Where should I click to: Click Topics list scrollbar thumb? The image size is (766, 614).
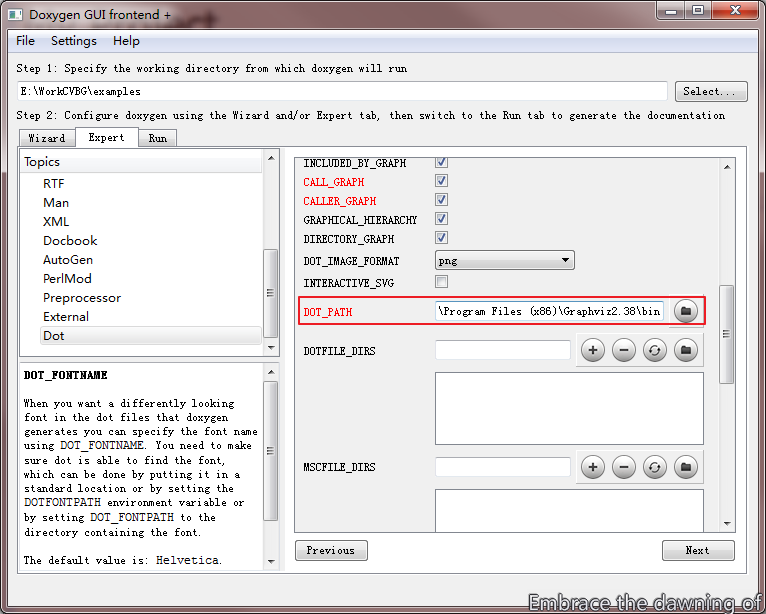(270, 293)
